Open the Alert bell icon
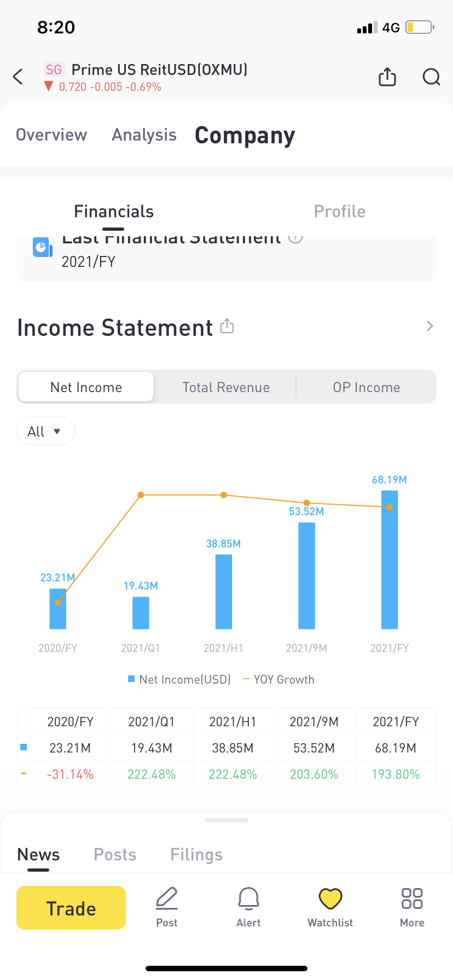Image resolution: width=453 pixels, height=980 pixels. (x=248, y=899)
